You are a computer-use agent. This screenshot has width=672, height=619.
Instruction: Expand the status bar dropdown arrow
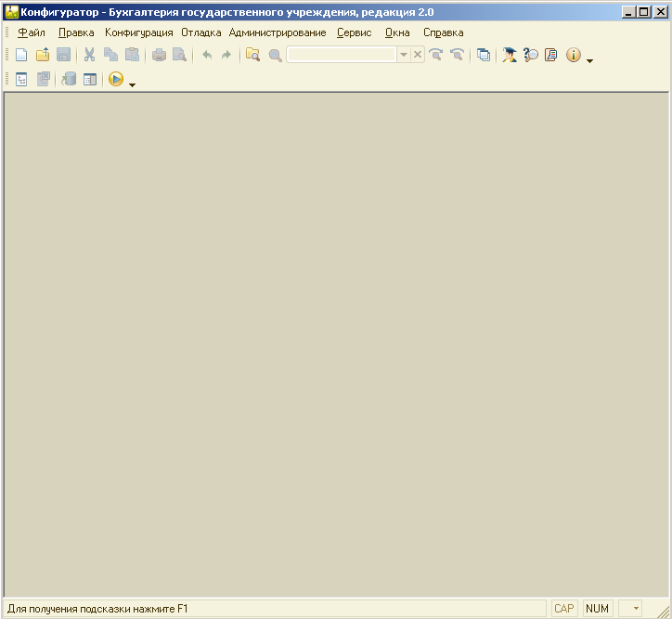point(636,608)
